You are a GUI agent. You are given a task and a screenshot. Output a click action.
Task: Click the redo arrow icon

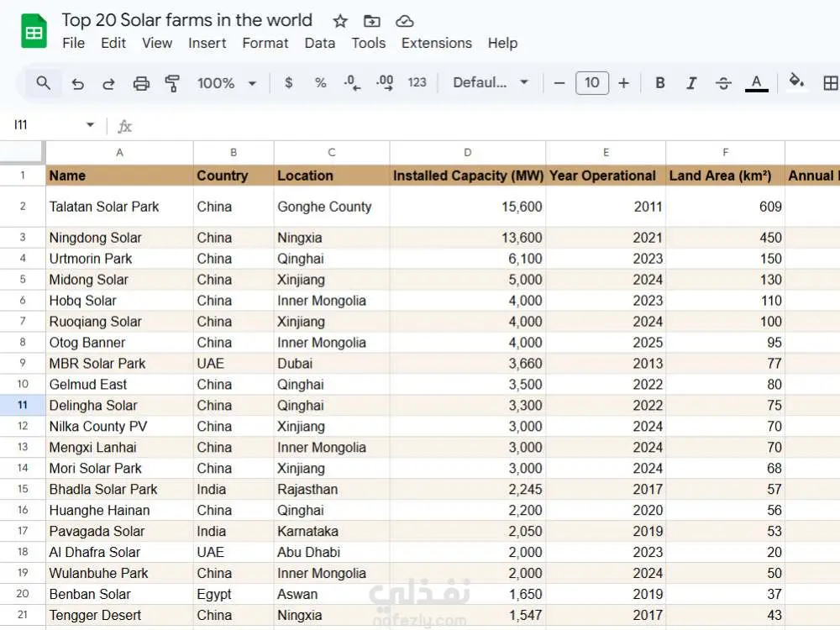109,83
